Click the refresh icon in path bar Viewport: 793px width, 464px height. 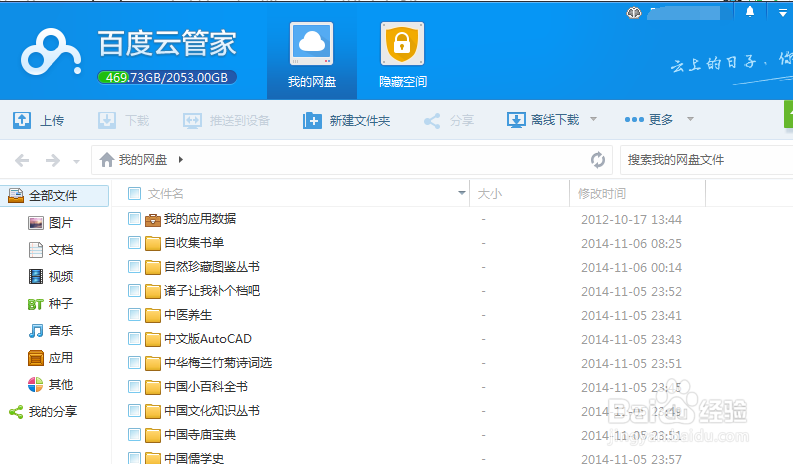pyautogui.click(x=598, y=160)
